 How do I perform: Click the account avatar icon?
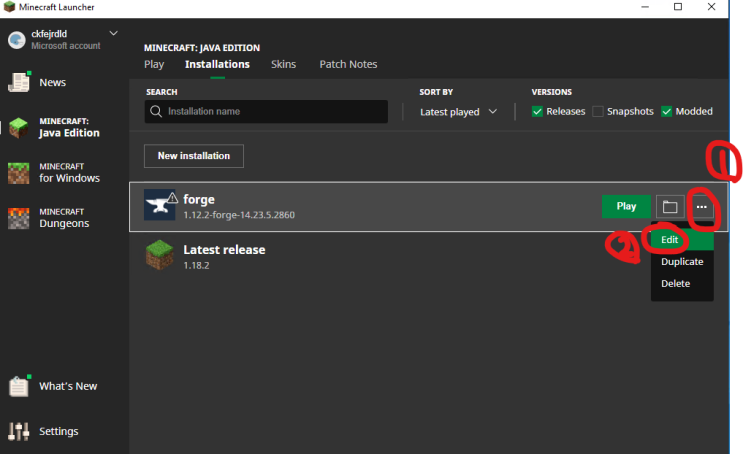click(17, 40)
